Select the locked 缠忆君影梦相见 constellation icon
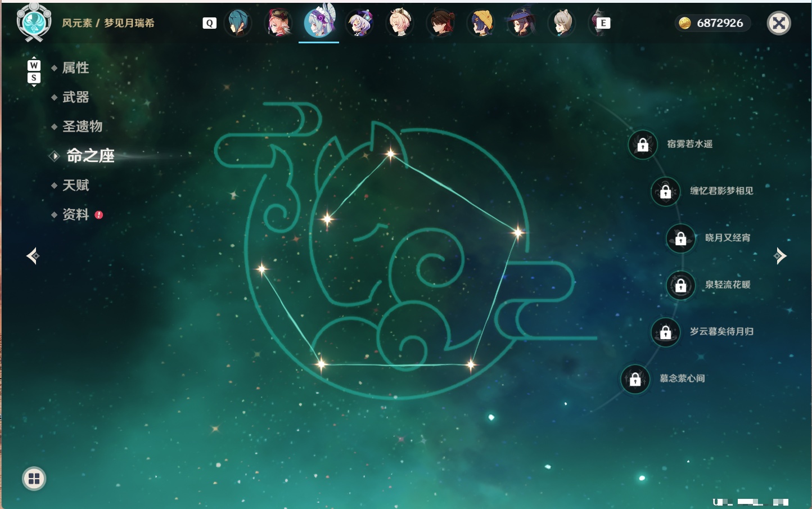Viewport: 812px width, 509px height. coord(666,191)
